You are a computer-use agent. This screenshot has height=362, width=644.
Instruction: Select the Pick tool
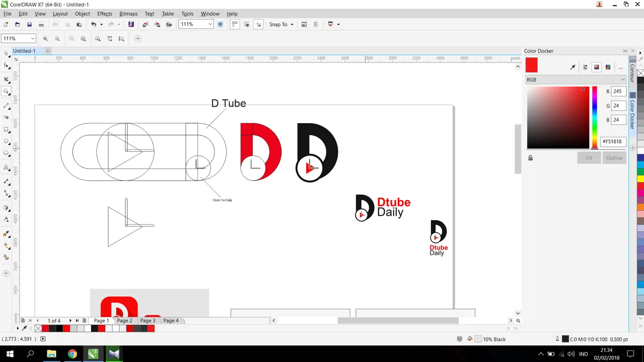6,53
